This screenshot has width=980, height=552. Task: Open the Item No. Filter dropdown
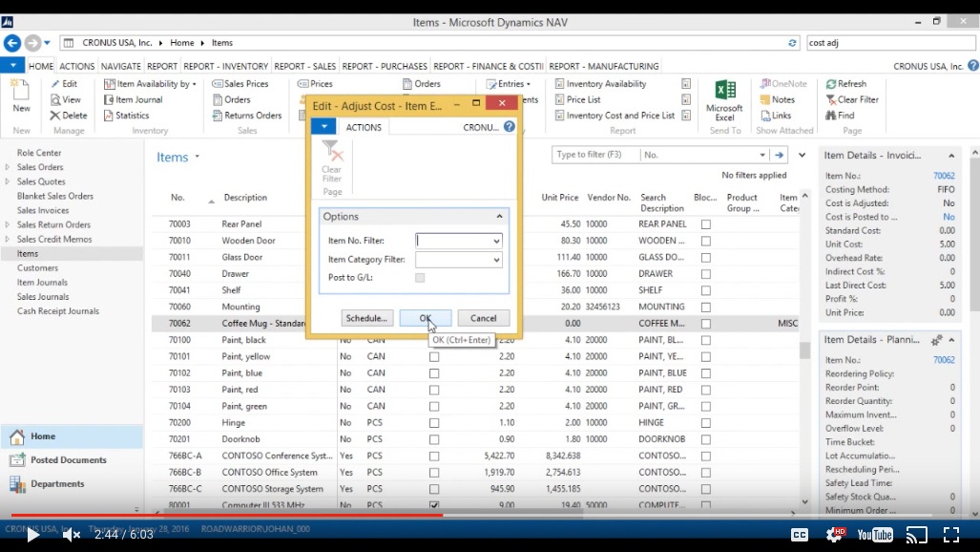click(x=496, y=241)
